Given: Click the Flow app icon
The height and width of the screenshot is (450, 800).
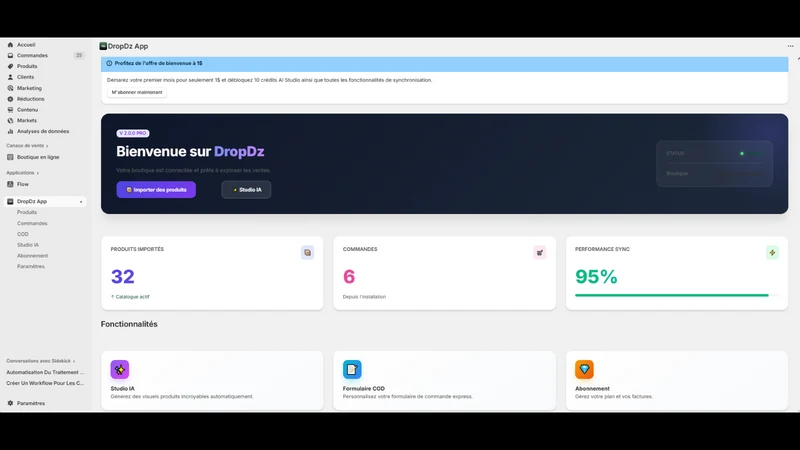Looking at the screenshot, I should pyautogui.click(x=10, y=184).
